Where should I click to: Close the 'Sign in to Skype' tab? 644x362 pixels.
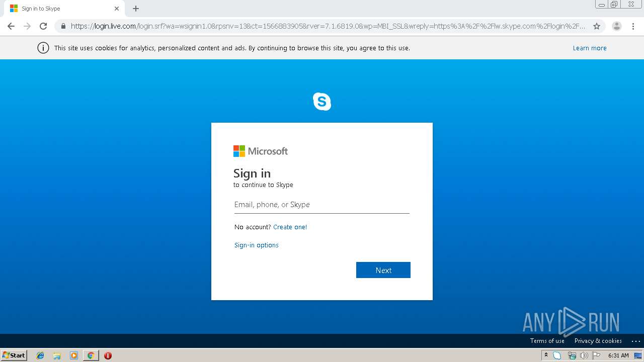click(x=117, y=9)
